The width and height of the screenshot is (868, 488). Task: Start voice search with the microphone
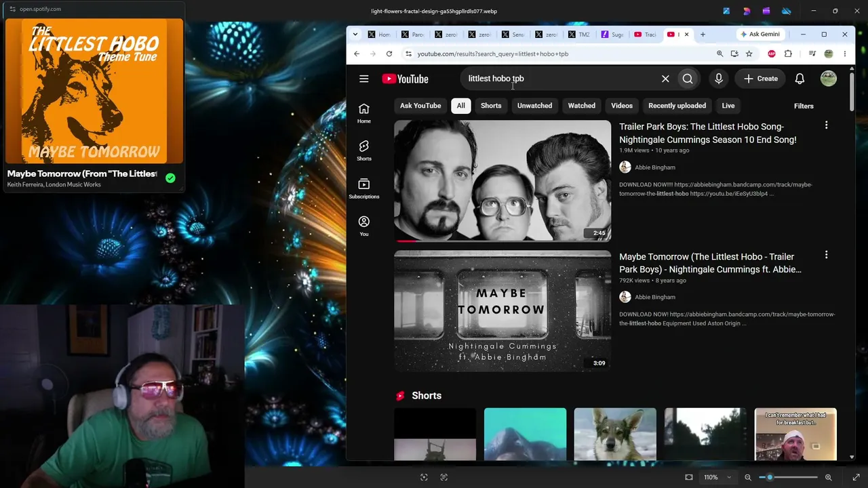click(x=719, y=79)
